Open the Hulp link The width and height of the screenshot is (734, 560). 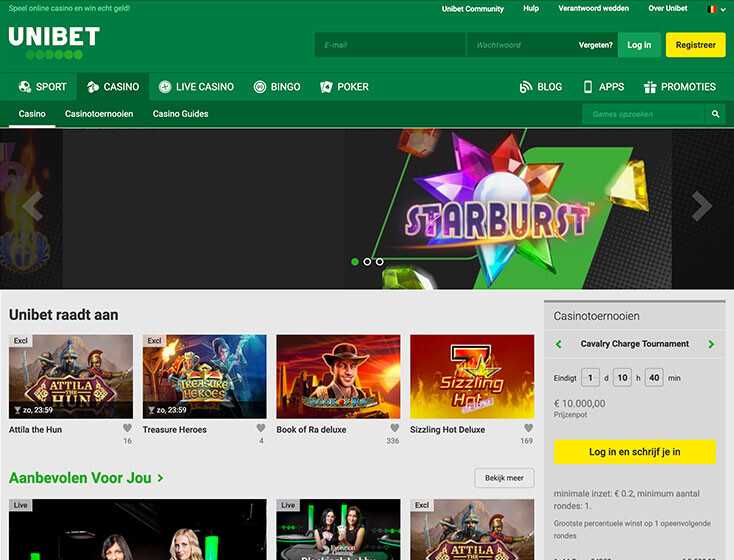[x=531, y=8]
